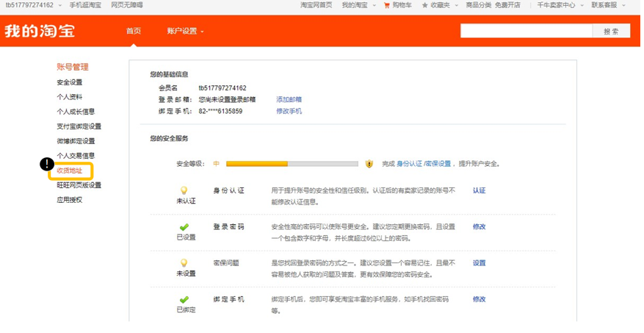
Task: Open 购物车 link
Action: [402, 5]
